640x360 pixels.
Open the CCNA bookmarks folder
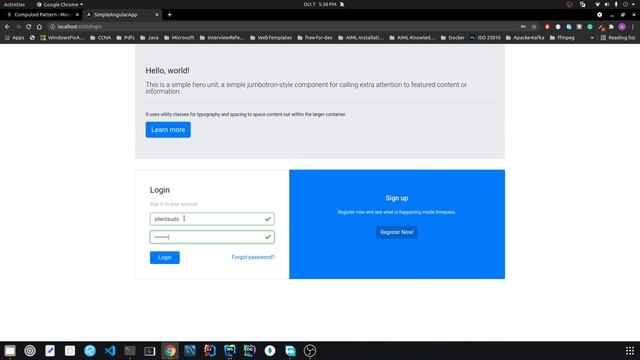tap(100, 38)
